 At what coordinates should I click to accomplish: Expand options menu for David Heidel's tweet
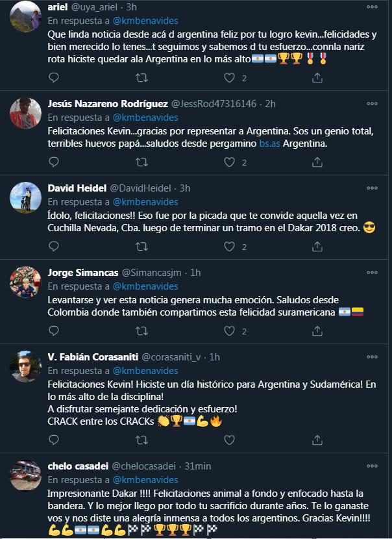pos(372,188)
